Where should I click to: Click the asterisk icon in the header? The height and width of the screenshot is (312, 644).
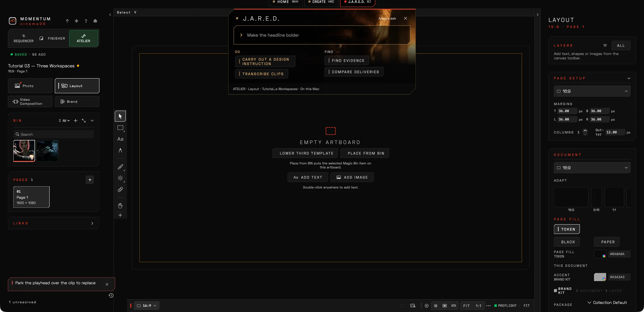[x=76, y=21]
